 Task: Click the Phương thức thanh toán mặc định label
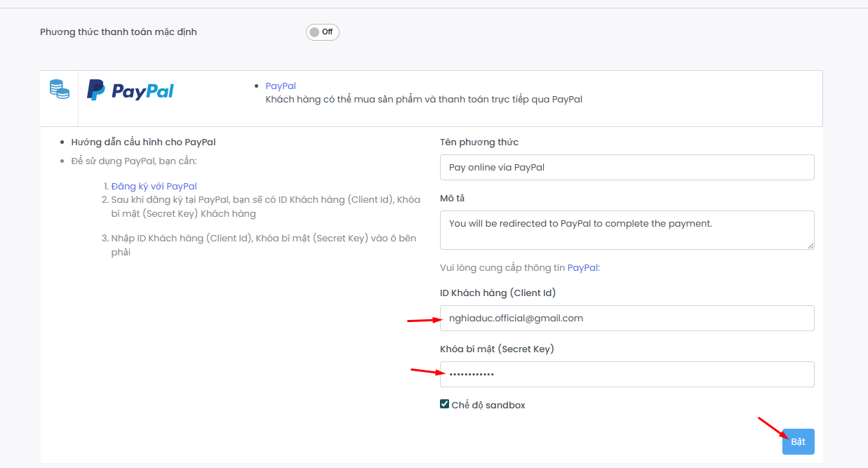[118, 32]
